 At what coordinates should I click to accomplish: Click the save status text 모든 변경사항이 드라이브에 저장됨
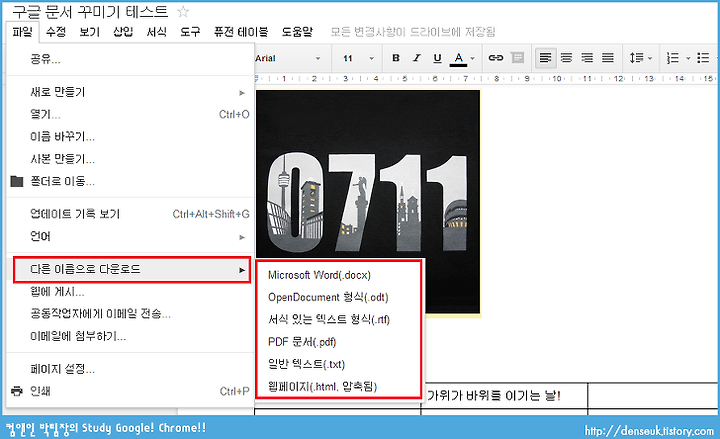(x=413, y=32)
